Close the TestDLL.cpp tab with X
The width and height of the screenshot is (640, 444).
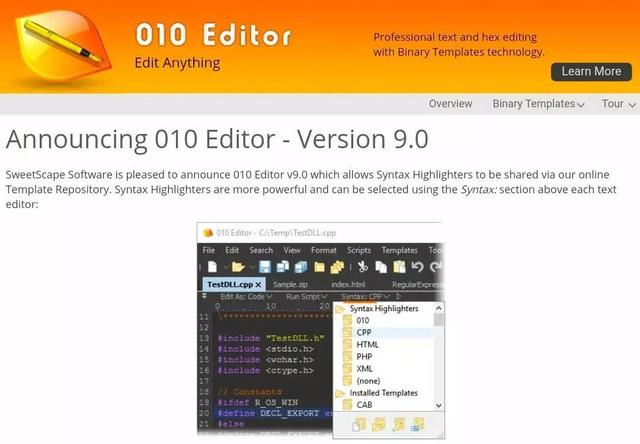tap(258, 284)
